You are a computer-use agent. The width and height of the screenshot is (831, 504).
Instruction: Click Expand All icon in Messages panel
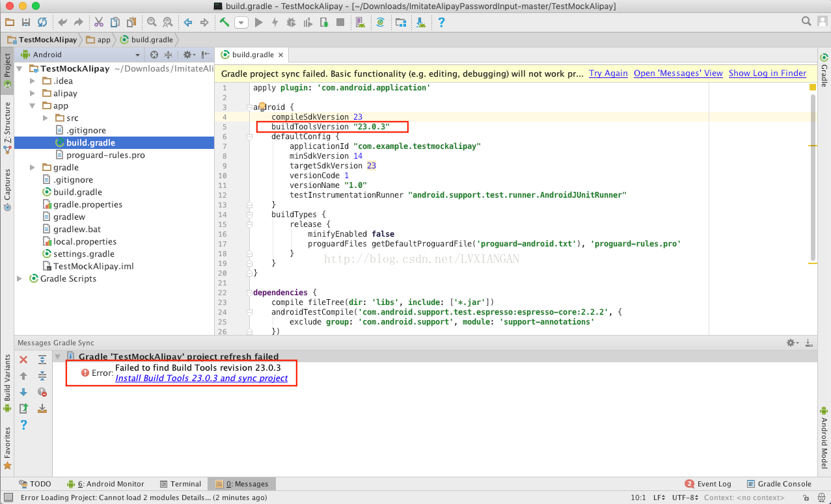[42, 360]
